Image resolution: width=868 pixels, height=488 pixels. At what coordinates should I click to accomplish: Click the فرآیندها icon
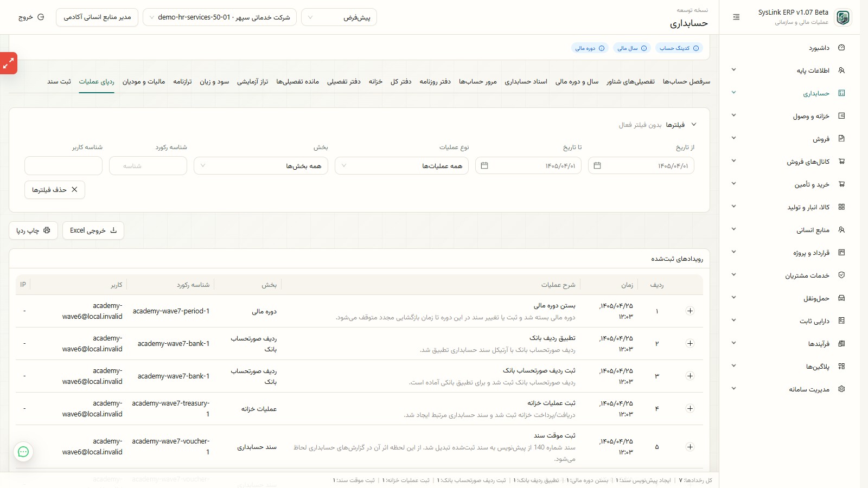click(841, 344)
